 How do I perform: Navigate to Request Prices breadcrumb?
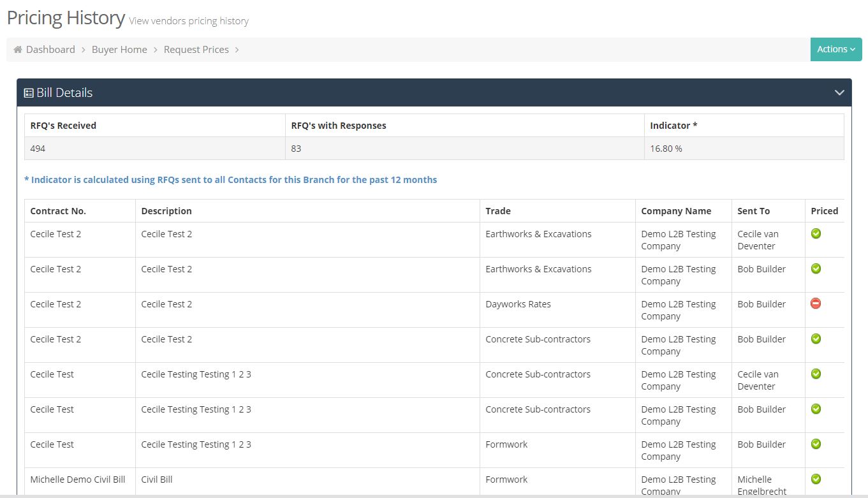click(196, 50)
